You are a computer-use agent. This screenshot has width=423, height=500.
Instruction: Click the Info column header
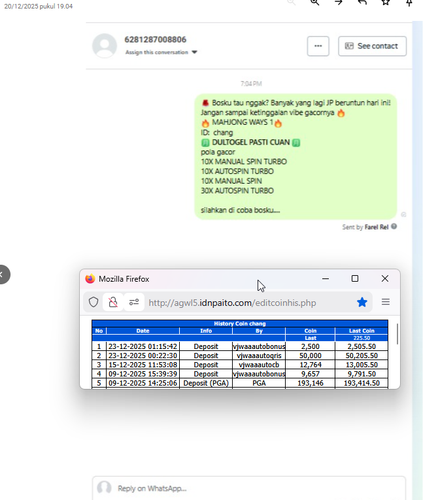[x=206, y=331]
